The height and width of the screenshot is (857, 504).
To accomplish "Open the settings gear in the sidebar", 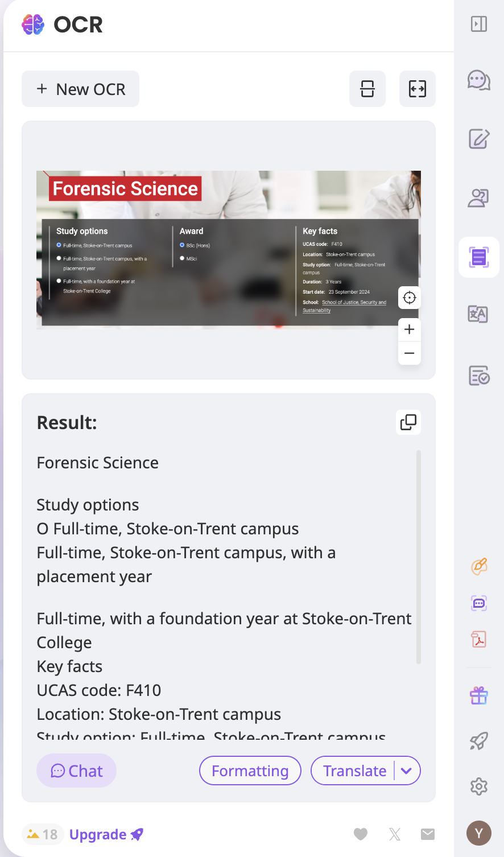I will (479, 786).
